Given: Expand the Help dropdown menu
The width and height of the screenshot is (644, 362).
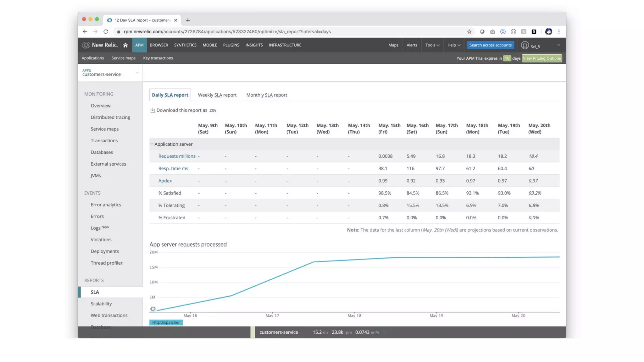Looking at the screenshot, I should (x=454, y=45).
